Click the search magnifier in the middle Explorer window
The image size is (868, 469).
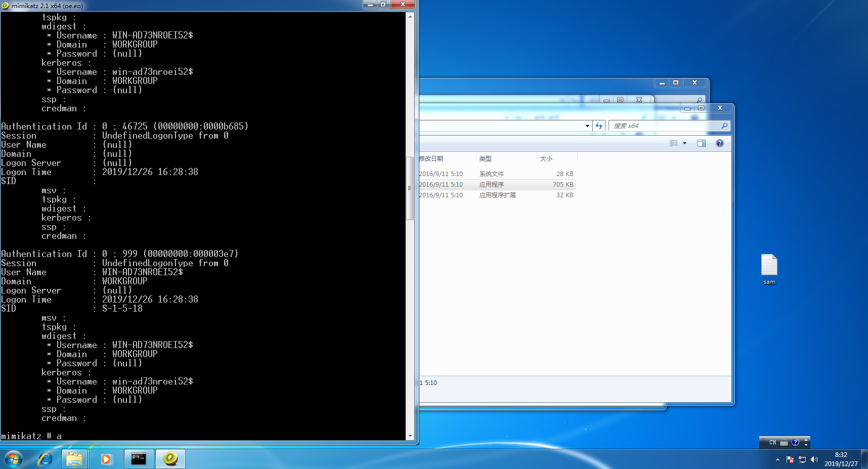700,100
